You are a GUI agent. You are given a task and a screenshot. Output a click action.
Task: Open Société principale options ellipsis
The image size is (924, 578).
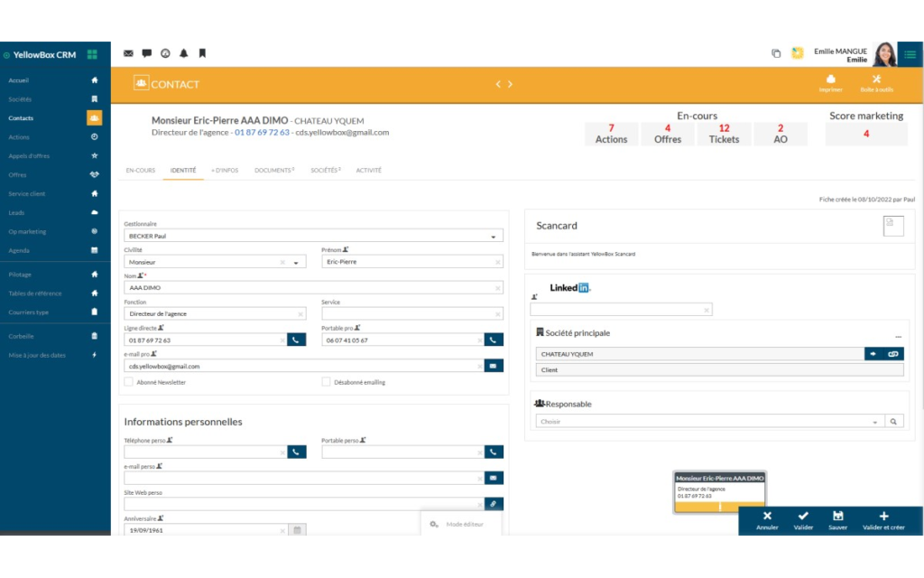[898, 336]
